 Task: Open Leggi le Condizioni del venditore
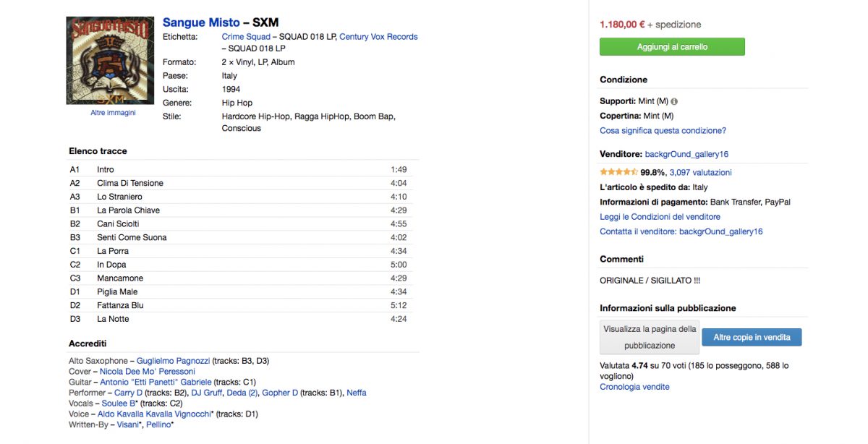tap(660, 217)
